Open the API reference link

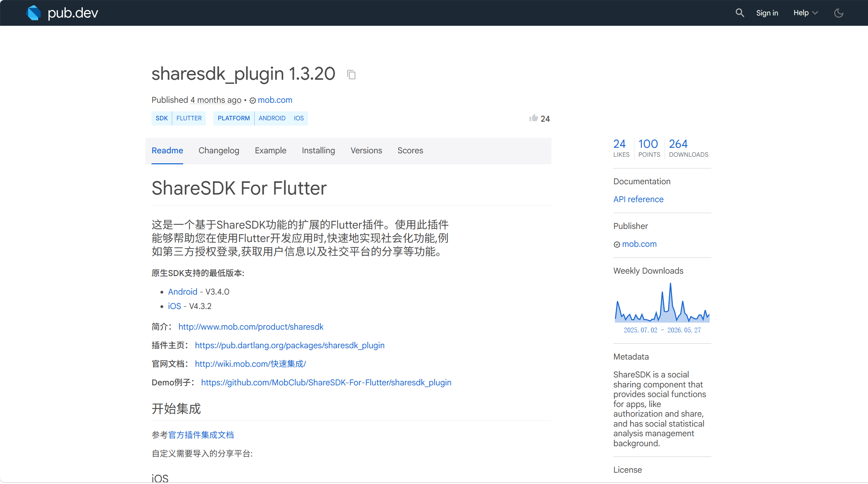tap(638, 199)
